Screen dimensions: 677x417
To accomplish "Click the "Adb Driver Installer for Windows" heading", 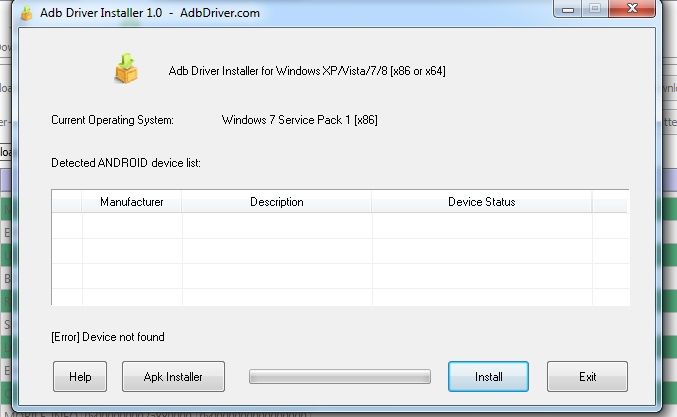I will tap(307, 72).
